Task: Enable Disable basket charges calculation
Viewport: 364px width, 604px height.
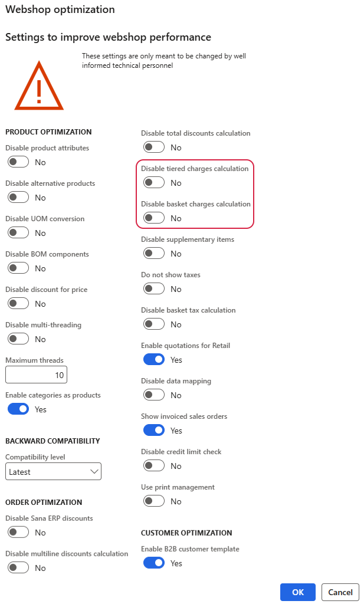Action: tap(154, 218)
